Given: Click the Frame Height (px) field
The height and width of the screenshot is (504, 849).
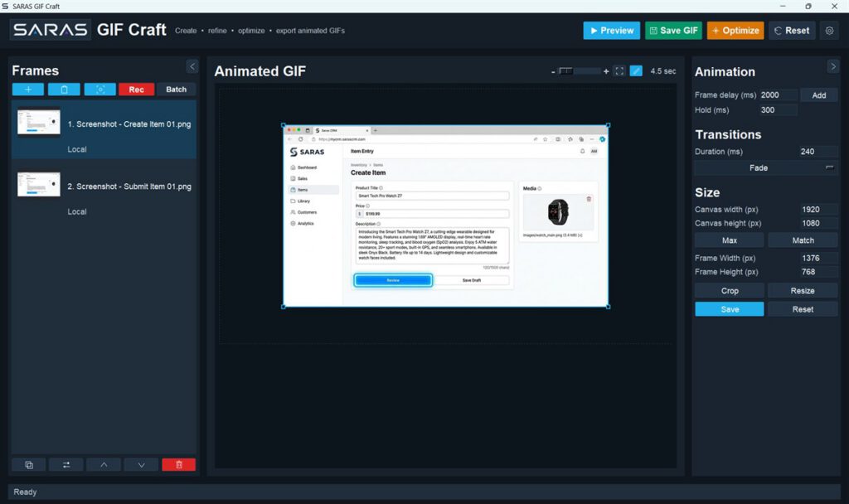Looking at the screenshot, I should point(818,272).
